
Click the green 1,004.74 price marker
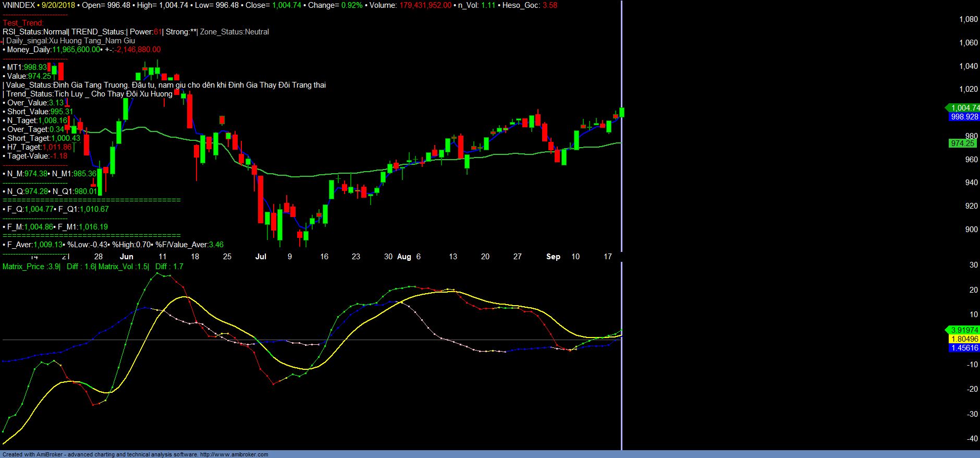964,108
